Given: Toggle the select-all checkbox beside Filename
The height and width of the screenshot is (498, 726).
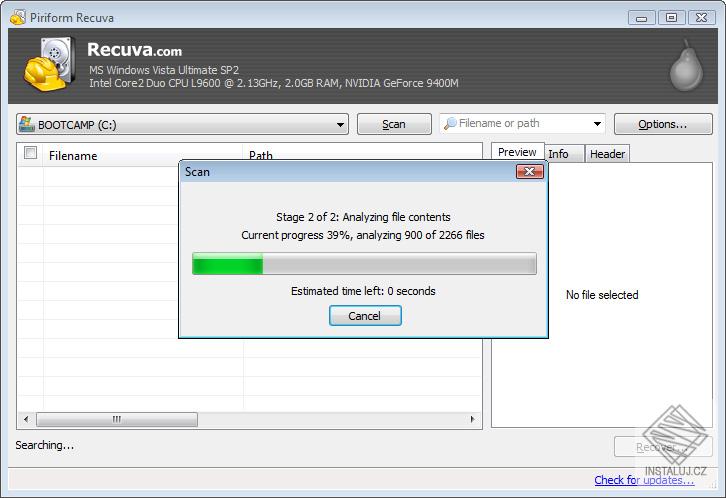Looking at the screenshot, I should (31, 153).
